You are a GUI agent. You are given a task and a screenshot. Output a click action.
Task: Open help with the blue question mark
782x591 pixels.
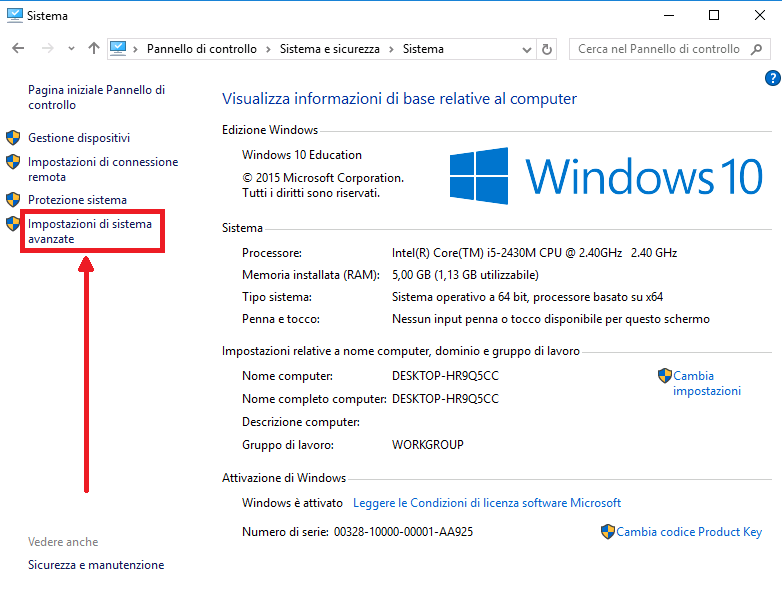[772, 78]
